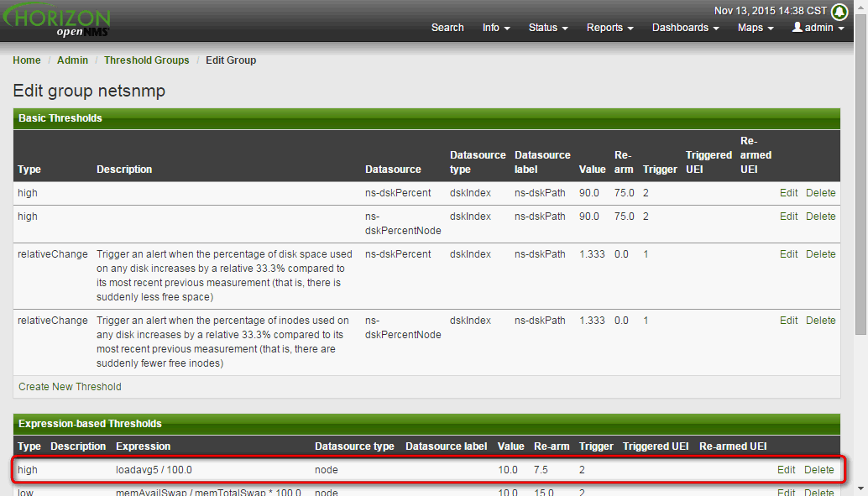Delete the loadavg5 expression threshold
Viewport: 868px width, 496px height.
[x=818, y=469]
